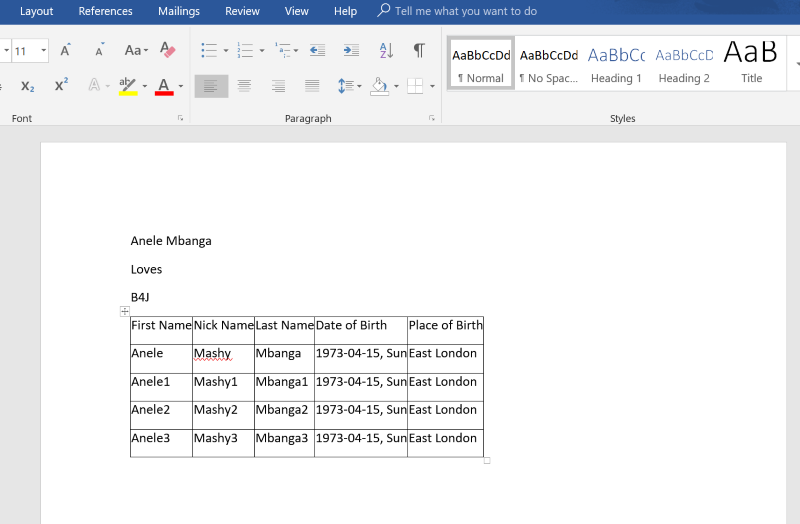The image size is (800, 524).
Task: Click the 'B4J' paragraph text
Action: 140,297
